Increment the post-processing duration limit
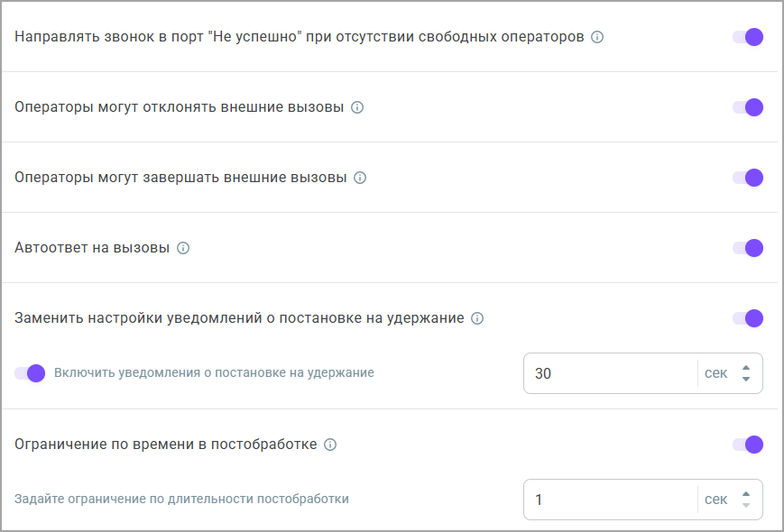This screenshot has height=532, width=784. [746, 492]
